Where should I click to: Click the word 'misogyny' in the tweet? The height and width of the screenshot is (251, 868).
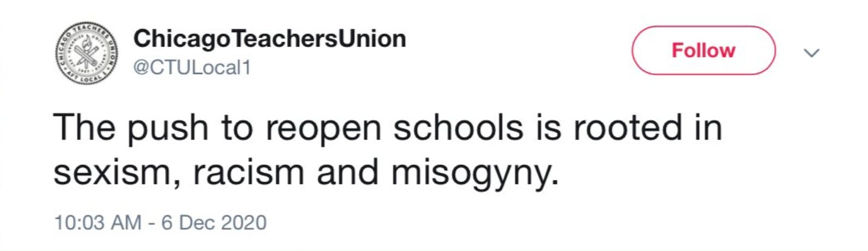[x=472, y=176]
